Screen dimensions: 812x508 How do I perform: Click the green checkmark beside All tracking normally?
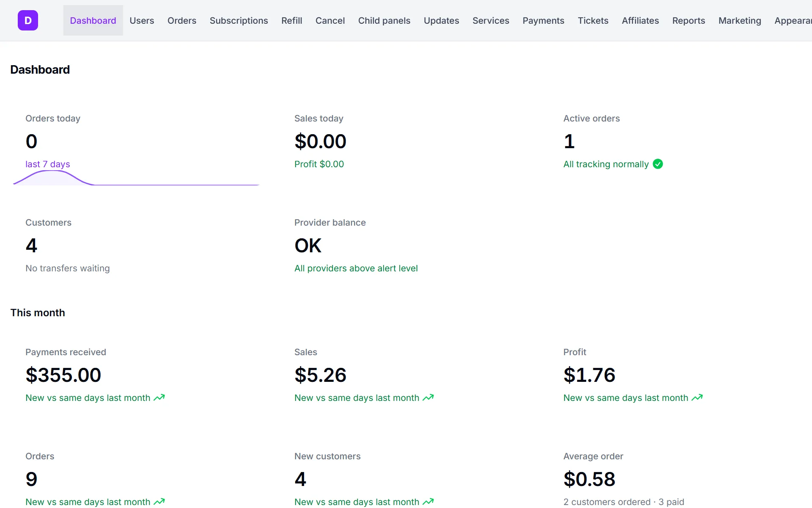[658, 164]
